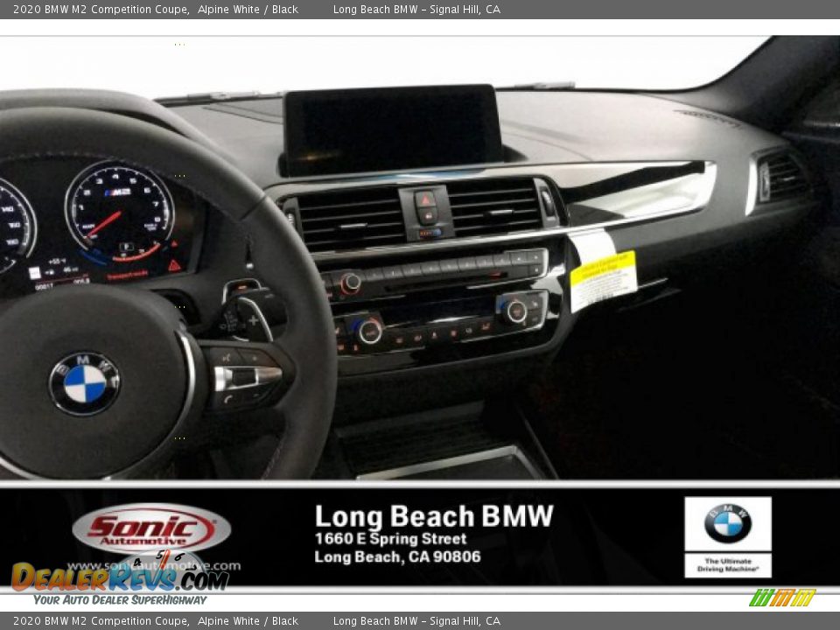Click the left climate temperature dial

click(x=369, y=331)
